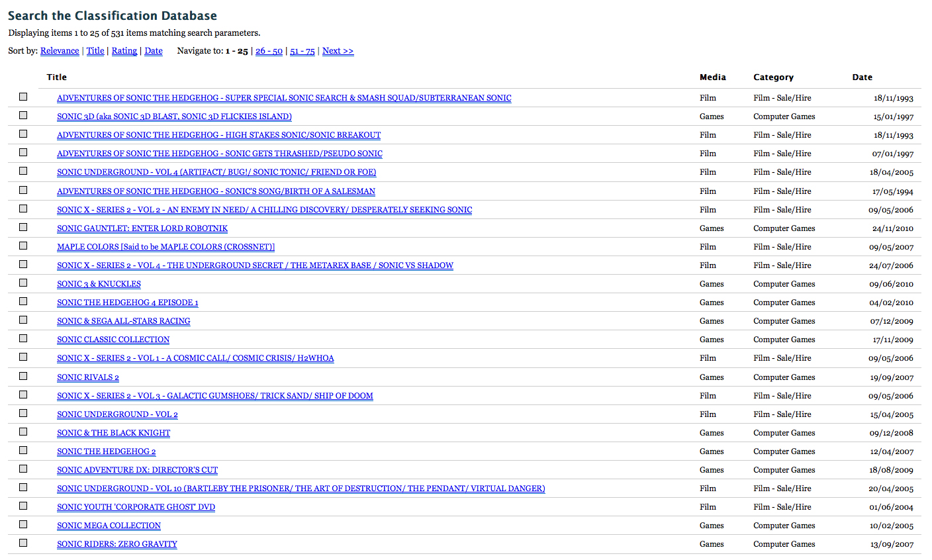
Task: Click the date 18/04/2005
Action: pos(892,172)
